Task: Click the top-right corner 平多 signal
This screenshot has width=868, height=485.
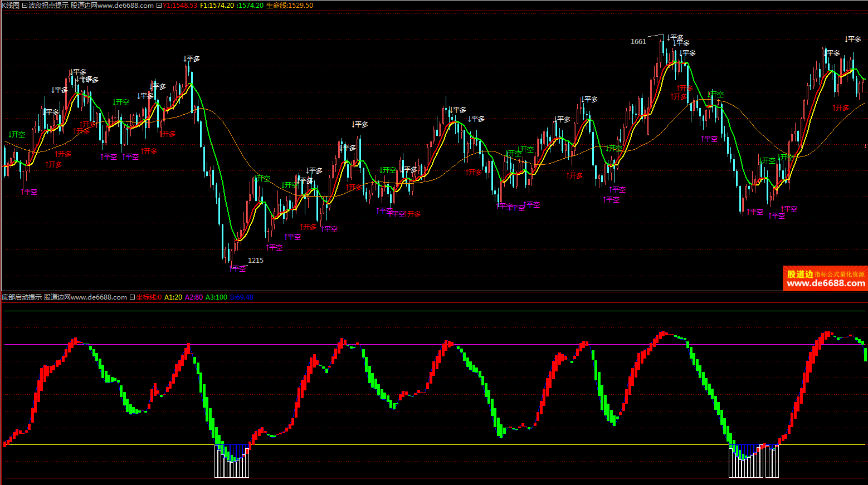Action: 852,40
